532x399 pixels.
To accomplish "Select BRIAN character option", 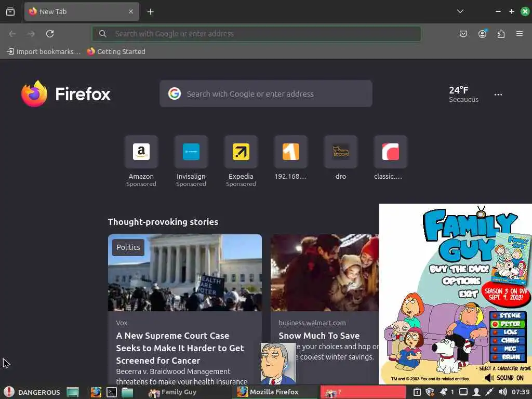I will (x=508, y=357).
